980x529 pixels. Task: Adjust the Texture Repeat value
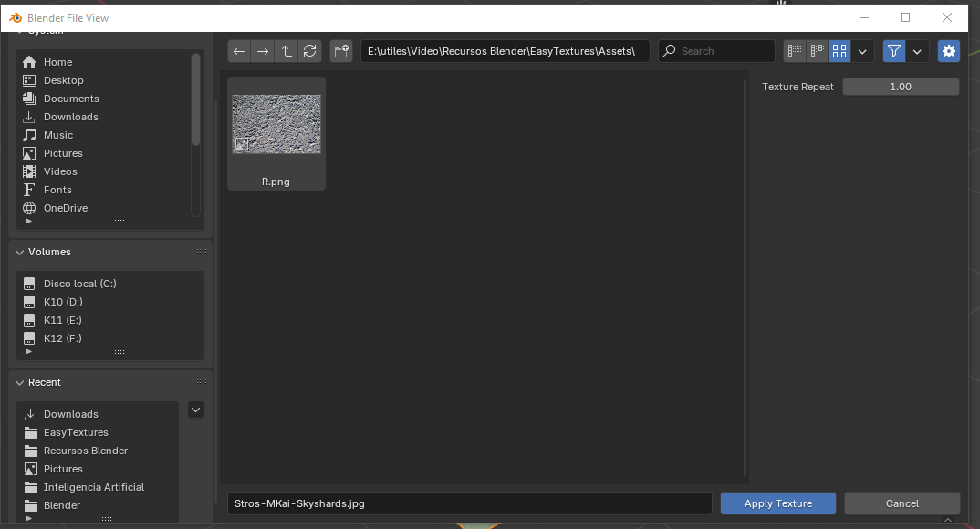point(901,86)
